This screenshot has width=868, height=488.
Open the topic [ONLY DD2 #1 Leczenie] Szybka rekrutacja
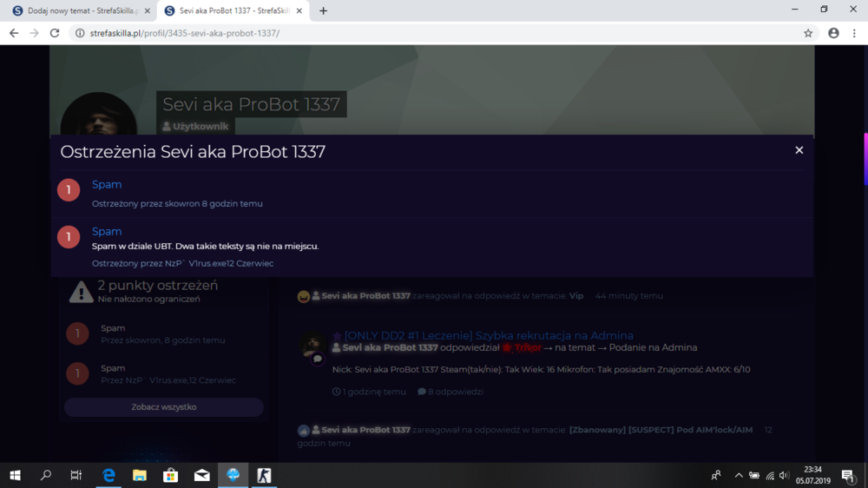489,335
